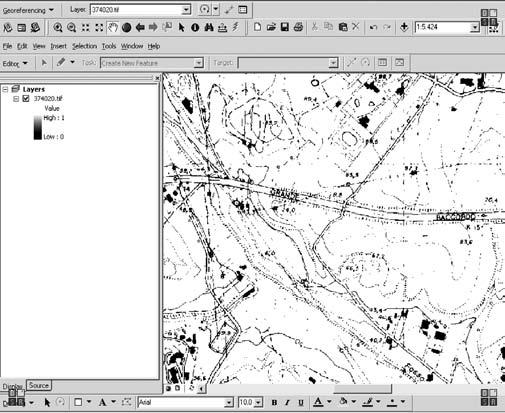The image size is (505, 413).
Task: Go back to previous extent arrow
Action: [140, 27]
